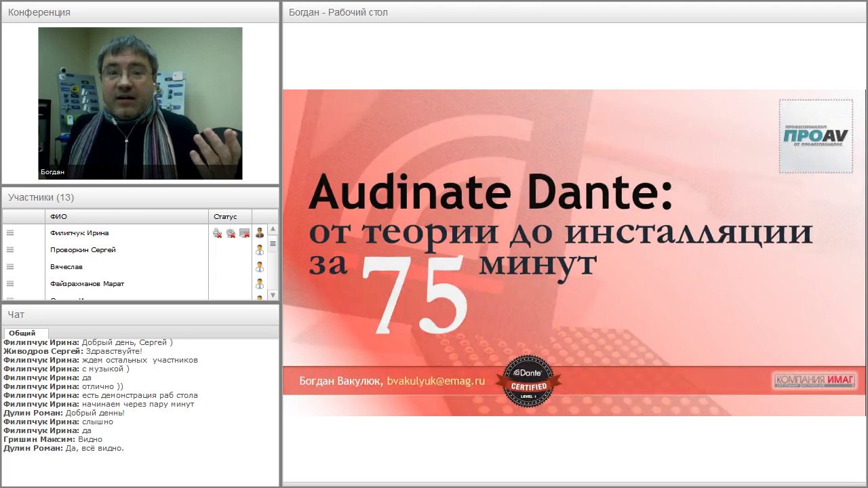Click the disabled microphone icon for Филипчук Ирина
Image resolution: width=868 pixels, height=488 pixels.
217,233
